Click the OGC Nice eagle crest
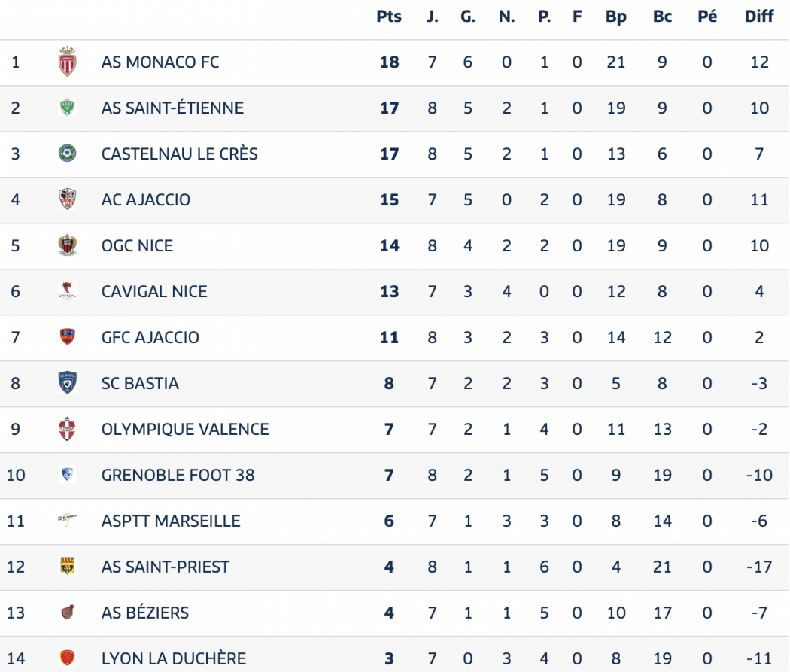Image resolution: width=790 pixels, height=672 pixels. (68, 245)
